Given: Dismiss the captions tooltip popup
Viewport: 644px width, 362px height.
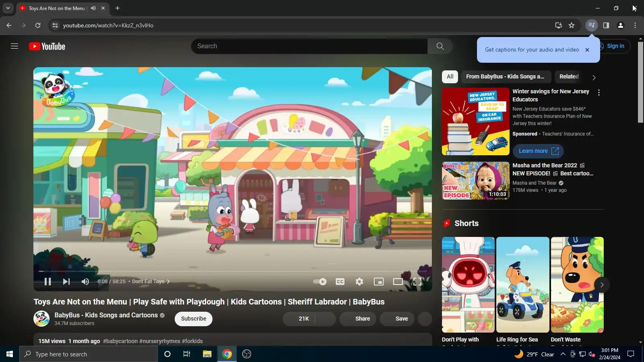Looking at the screenshot, I should click(587, 50).
